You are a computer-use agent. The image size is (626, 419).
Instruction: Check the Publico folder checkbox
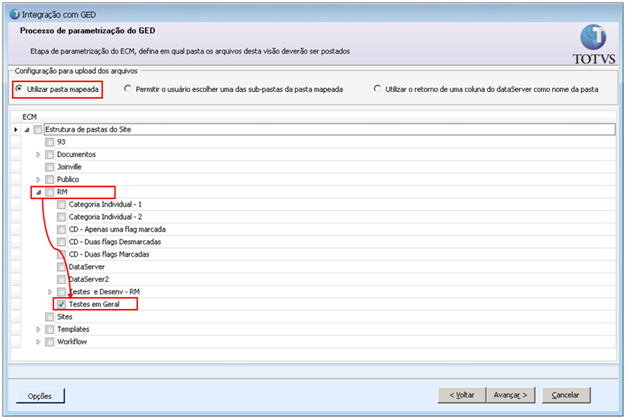(50, 180)
